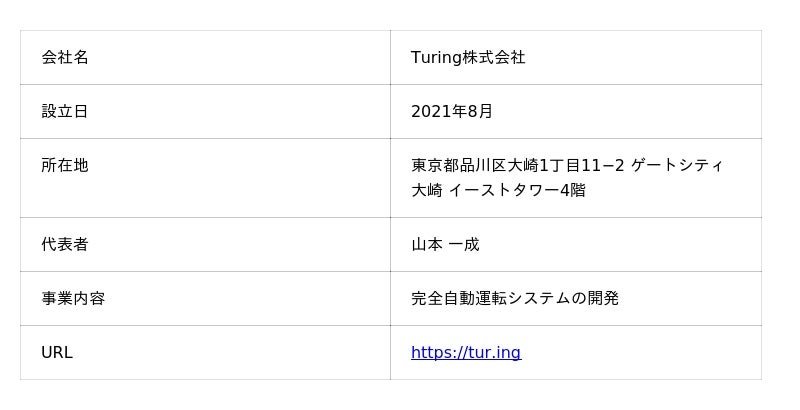Click the 所在地 label cell
This screenshot has height=410, width=800.
click(x=65, y=166)
